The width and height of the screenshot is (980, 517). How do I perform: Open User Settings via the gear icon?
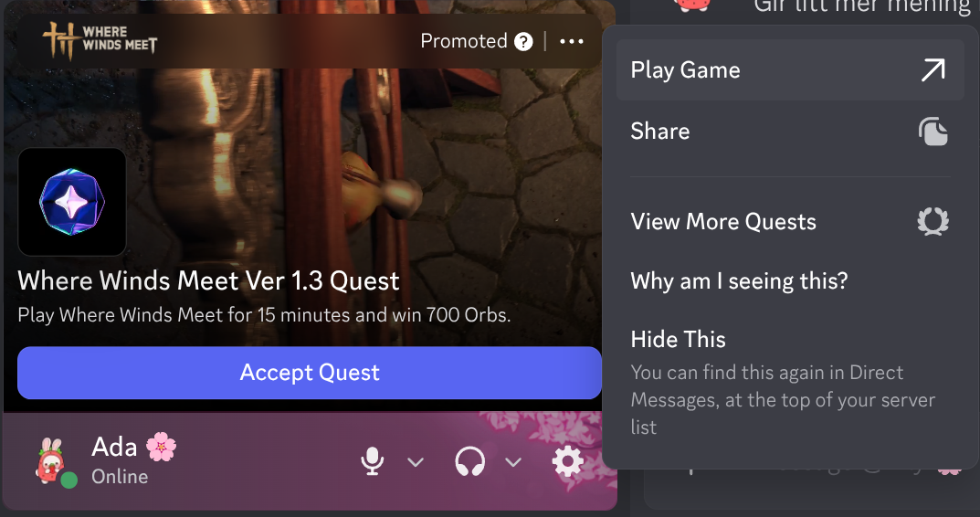pos(567,462)
